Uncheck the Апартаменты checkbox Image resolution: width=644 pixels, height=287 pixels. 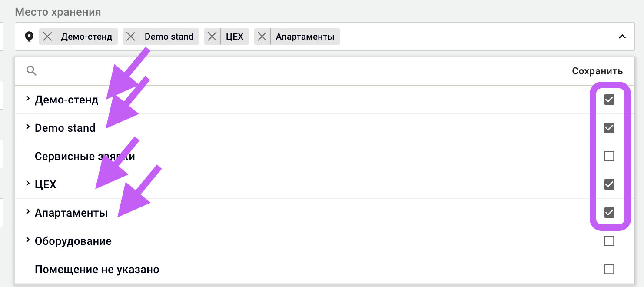coord(609,213)
